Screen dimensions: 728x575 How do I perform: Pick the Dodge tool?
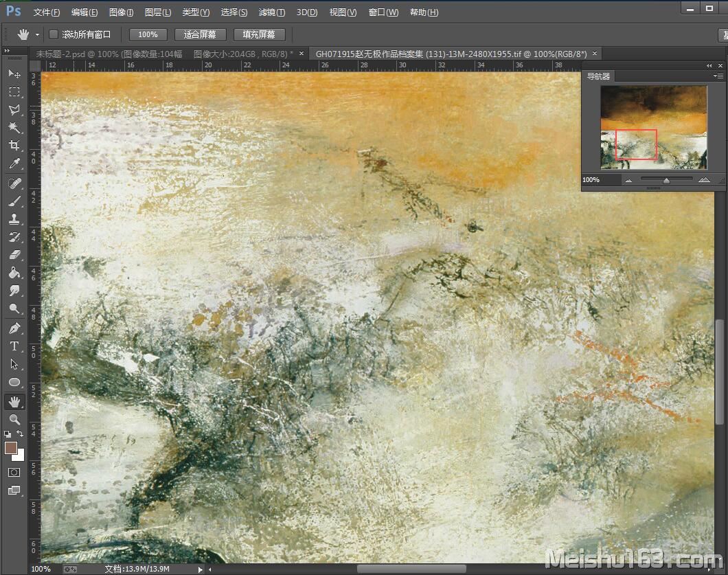tap(14, 308)
